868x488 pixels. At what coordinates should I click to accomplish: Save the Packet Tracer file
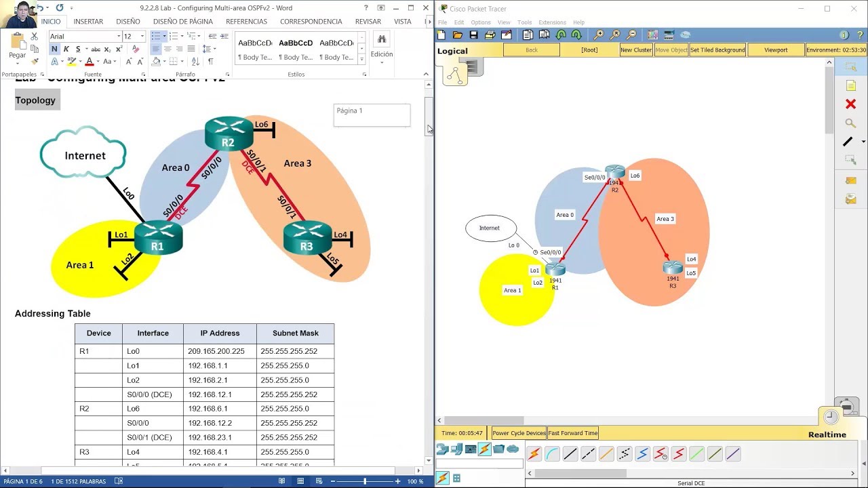473,35
